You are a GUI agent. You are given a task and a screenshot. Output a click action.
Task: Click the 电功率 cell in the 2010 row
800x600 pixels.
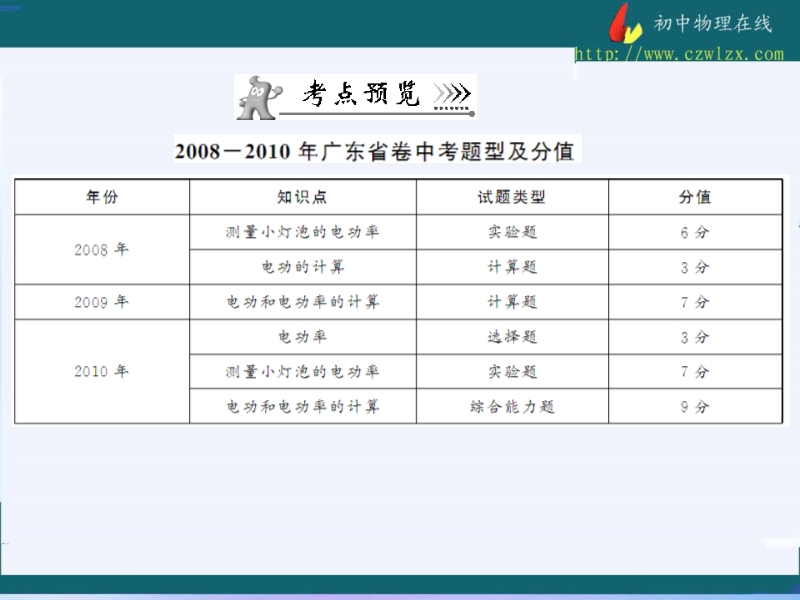(302, 337)
